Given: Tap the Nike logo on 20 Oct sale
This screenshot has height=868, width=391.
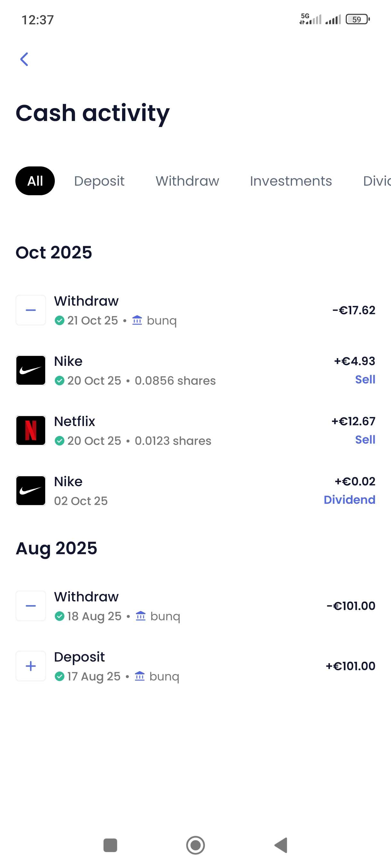Looking at the screenshot, I should click(x=31, y=370).
